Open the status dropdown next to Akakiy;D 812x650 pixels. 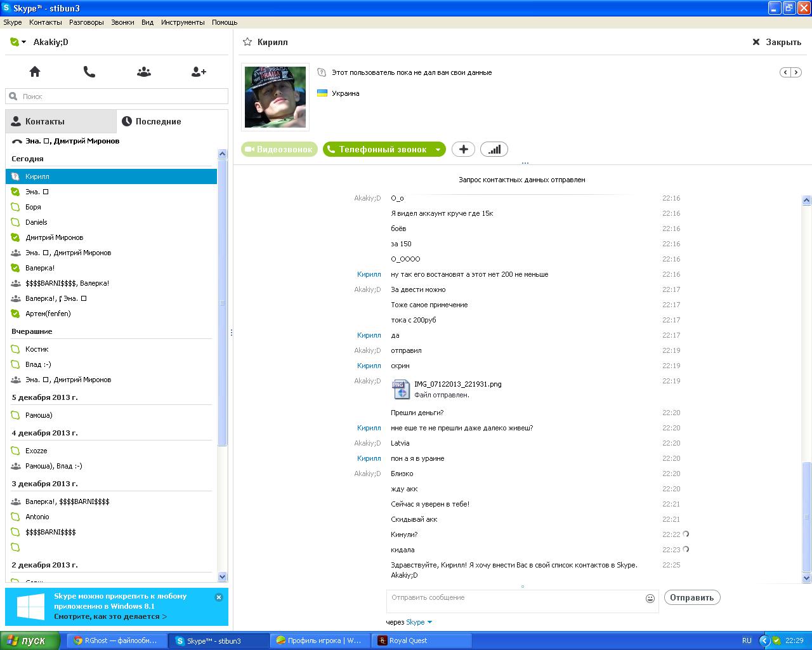point(23,42)
